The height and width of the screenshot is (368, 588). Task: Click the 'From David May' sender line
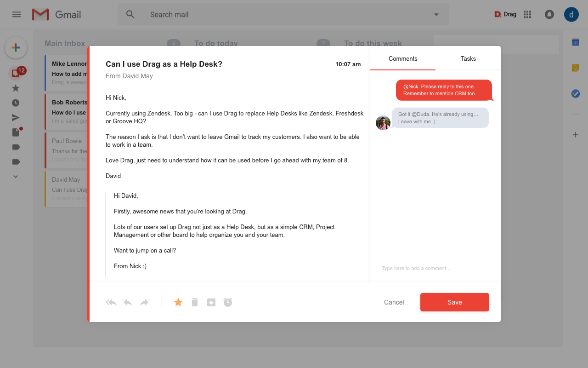[129, 76]
